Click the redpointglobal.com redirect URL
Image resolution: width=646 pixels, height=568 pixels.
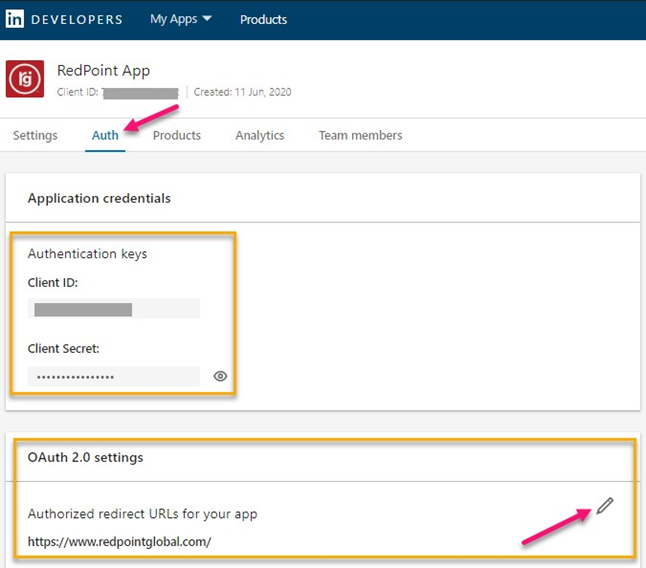(x=119, y=541)
